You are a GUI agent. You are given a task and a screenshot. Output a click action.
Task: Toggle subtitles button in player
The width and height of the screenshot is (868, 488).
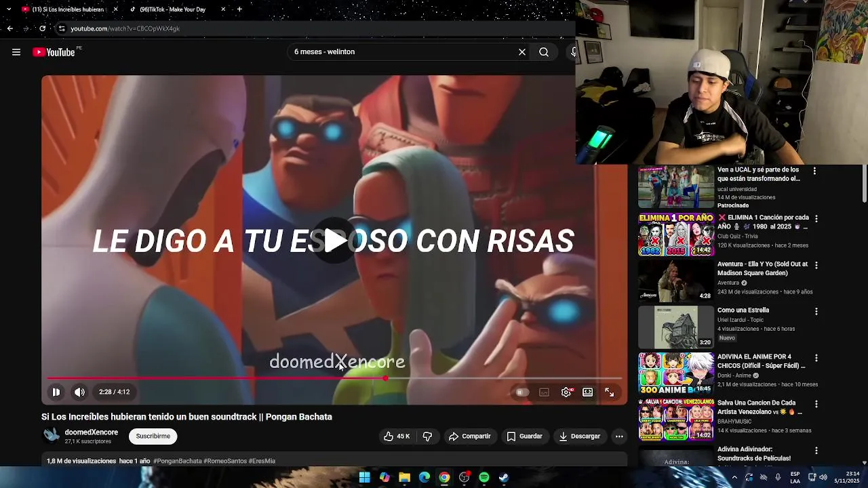(544, 392)
